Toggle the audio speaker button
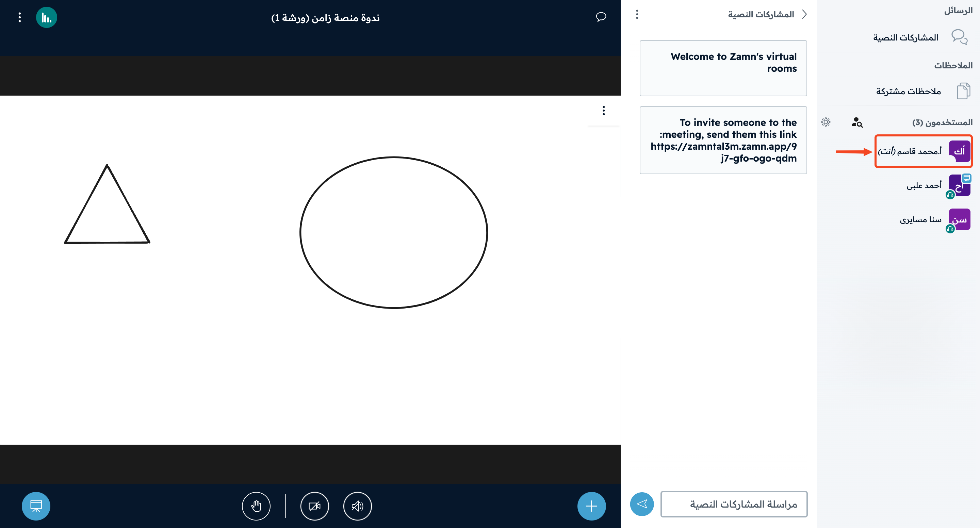The width and height of the screenshot is (980, 528). (x=357, y=506)
